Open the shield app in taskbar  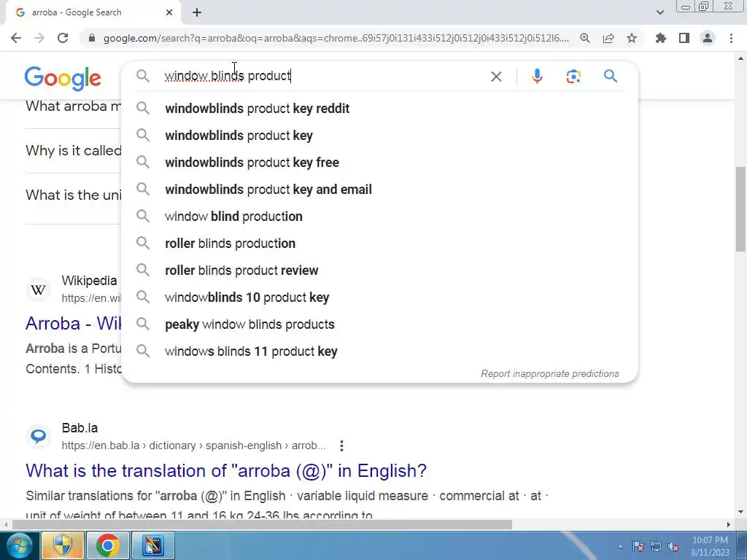(63, 545)
